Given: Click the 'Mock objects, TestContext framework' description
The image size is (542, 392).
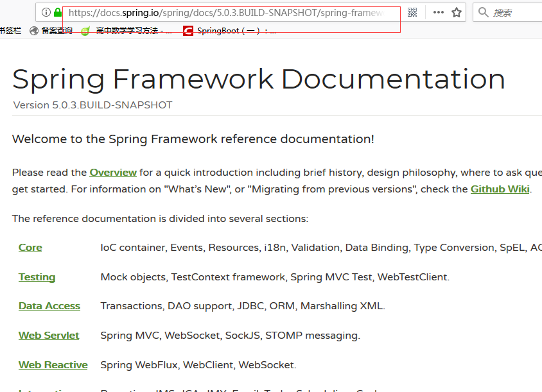Looking at the screenshot, I should (275, 277).
